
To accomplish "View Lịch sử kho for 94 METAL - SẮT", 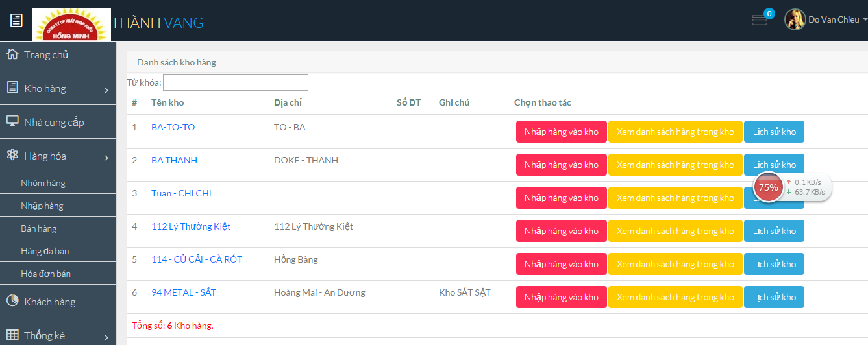I will click(774, 297).
